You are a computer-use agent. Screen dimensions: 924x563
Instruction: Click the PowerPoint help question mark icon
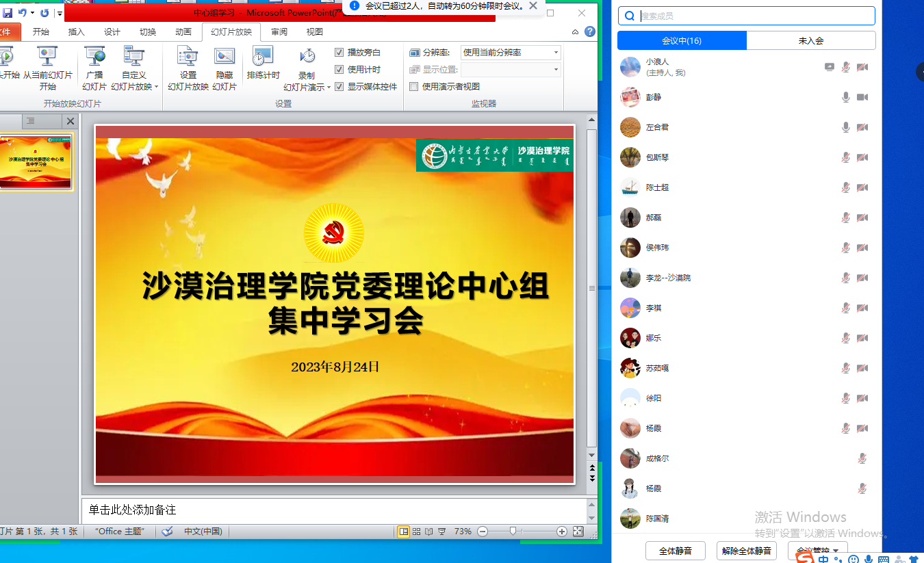pos(590,31)
